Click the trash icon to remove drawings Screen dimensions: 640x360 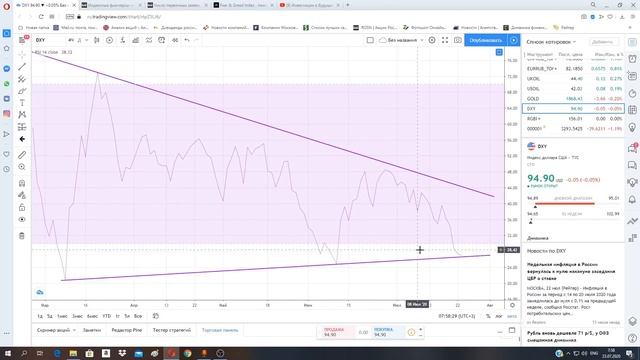click(x=22, y=236)
